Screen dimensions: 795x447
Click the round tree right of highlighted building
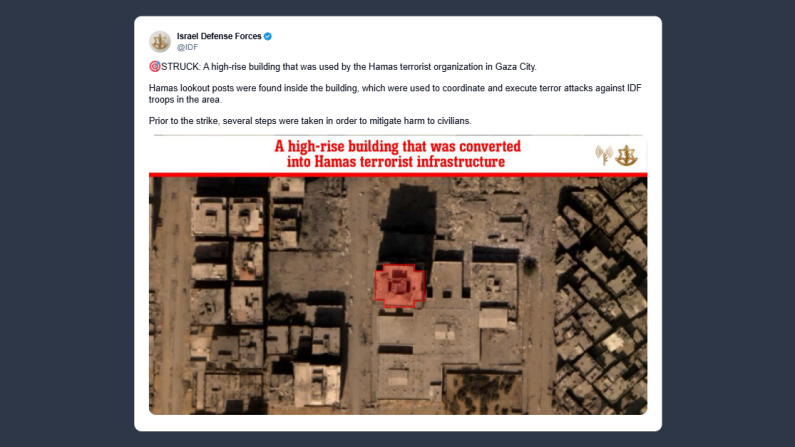click(x=530, y=265)
